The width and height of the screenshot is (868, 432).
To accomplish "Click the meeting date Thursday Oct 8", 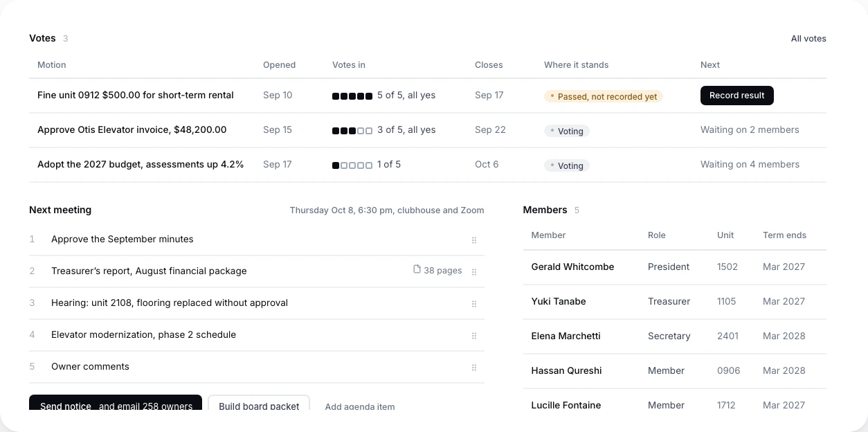I will (387, 210).
